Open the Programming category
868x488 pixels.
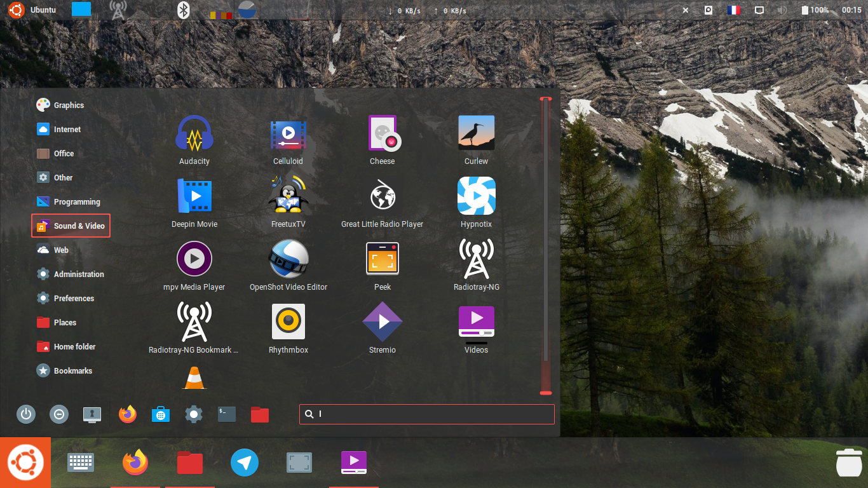(69, 201)
